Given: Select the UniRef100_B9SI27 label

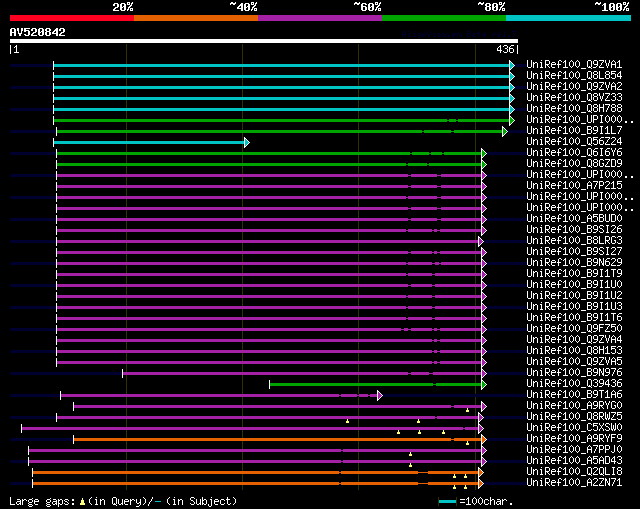Looking at the screenshot, I should [x=574, y=252].
